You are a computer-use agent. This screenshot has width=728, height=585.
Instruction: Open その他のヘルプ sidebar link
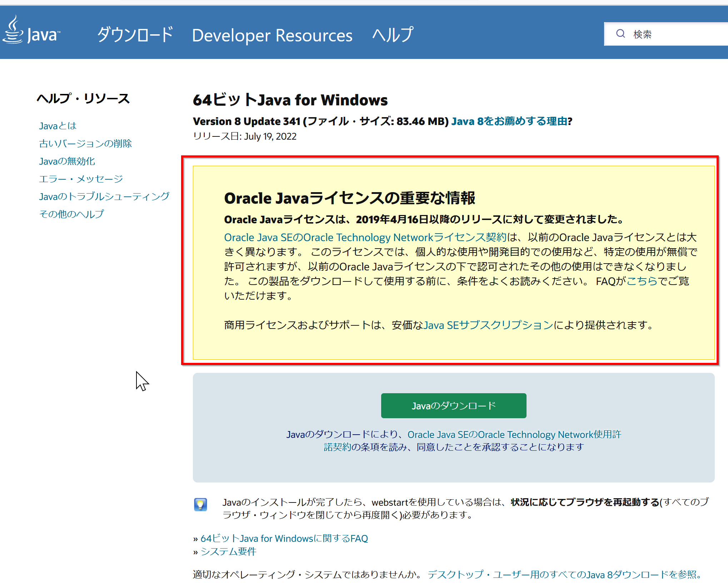tap(71, 214)
